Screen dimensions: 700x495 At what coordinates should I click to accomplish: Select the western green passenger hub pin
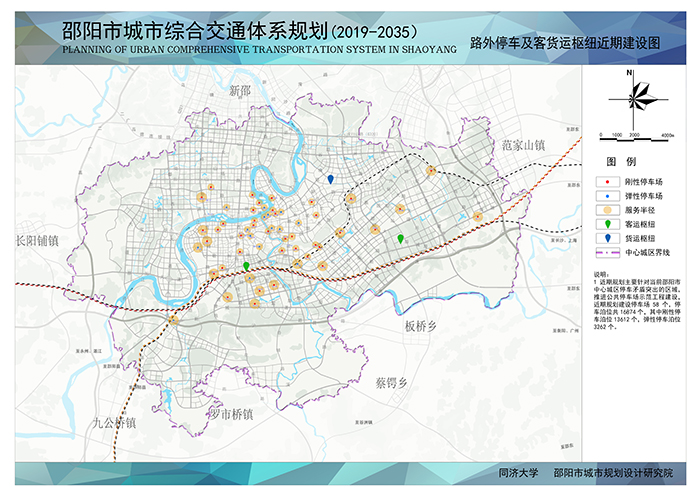point(246,266)
